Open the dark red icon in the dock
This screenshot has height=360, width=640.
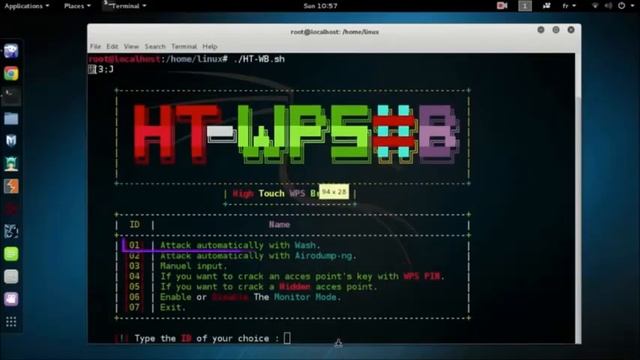point(11,209)
